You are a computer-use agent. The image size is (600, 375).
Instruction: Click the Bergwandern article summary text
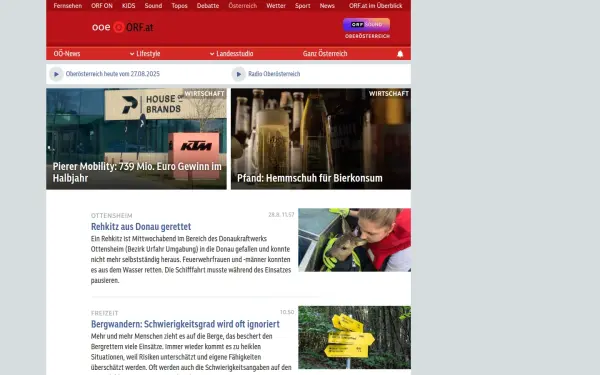point(191,353)
